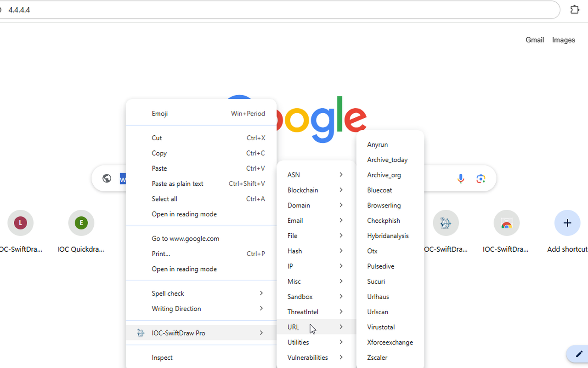
Task: Expand the ASN category
Action: coord(316,175)
